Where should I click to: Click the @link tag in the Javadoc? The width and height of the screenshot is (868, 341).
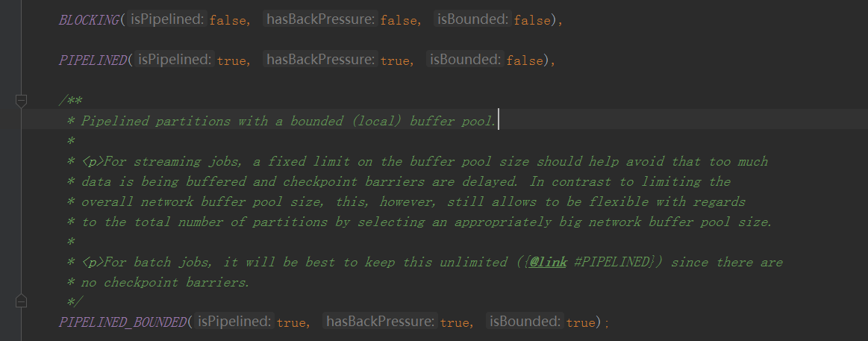tap(548, 262)
